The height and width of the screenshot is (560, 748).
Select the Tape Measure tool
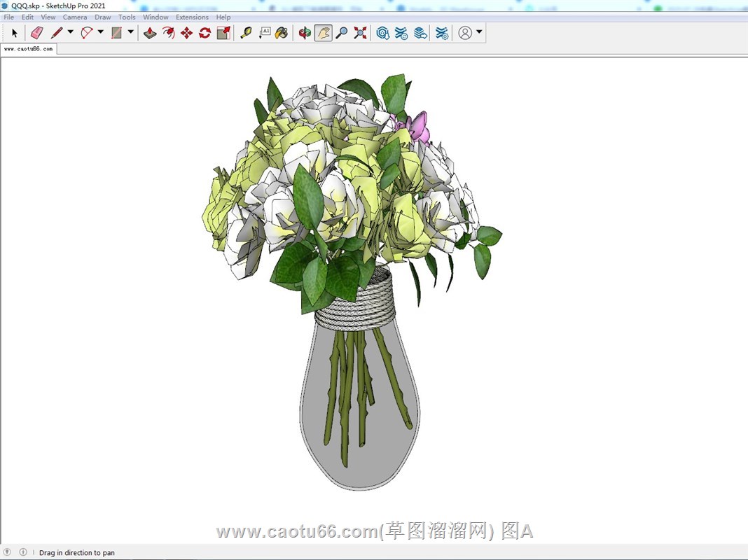pos(246,33)
